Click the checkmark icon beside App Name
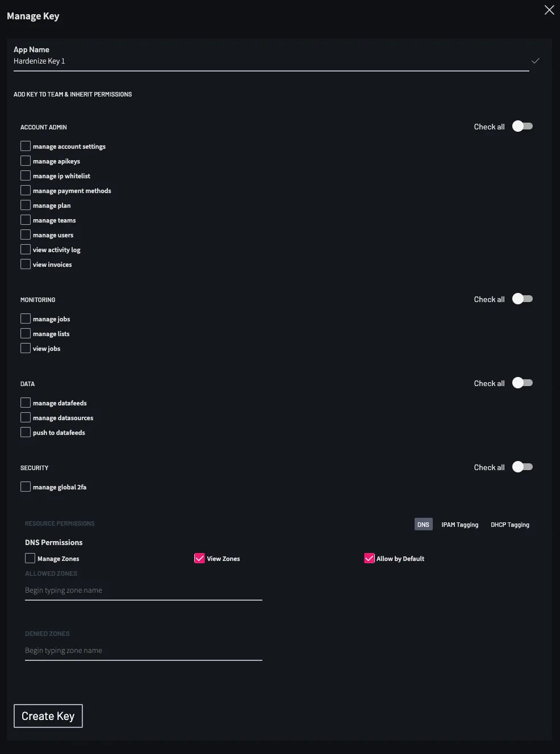Image resolution: width=560 pixels, height=754 pixels. pyautogui.click(x=536, y=61)
